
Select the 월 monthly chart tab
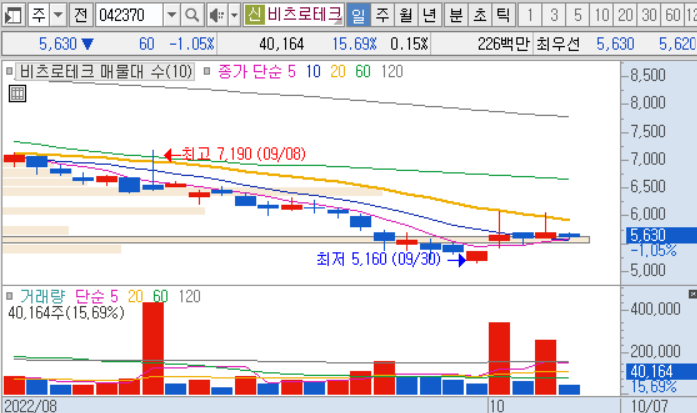(405, 15)
